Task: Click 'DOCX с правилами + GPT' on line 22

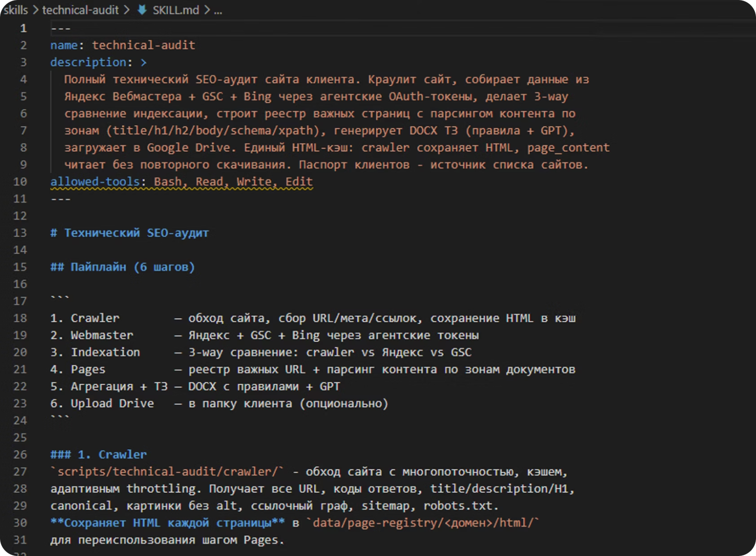Action: [x=264, y=386]
